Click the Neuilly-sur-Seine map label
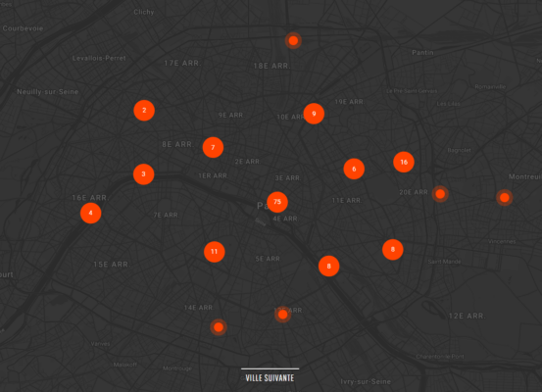 click(48, 91)
